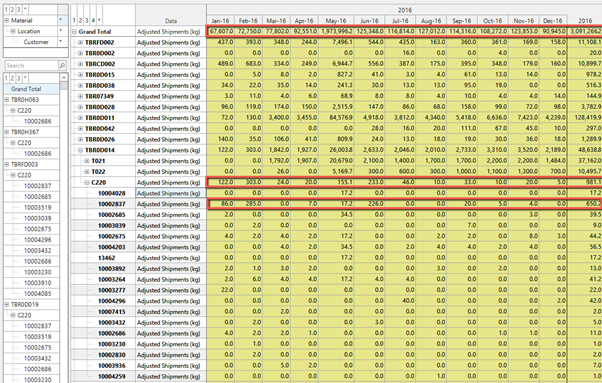The height and width of the screenshot is (383, 602).
Task: Click the asterisk beside Material
Action: point(61,20)
